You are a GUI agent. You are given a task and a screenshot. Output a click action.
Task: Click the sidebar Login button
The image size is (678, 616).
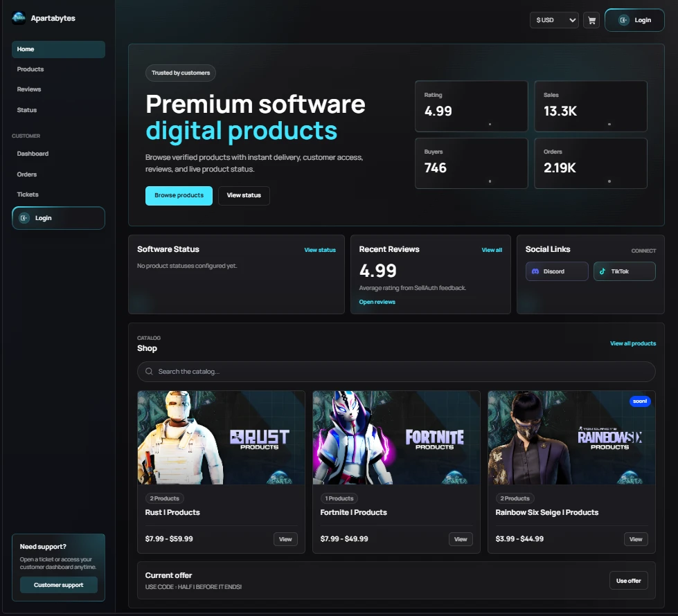(58, 218)
